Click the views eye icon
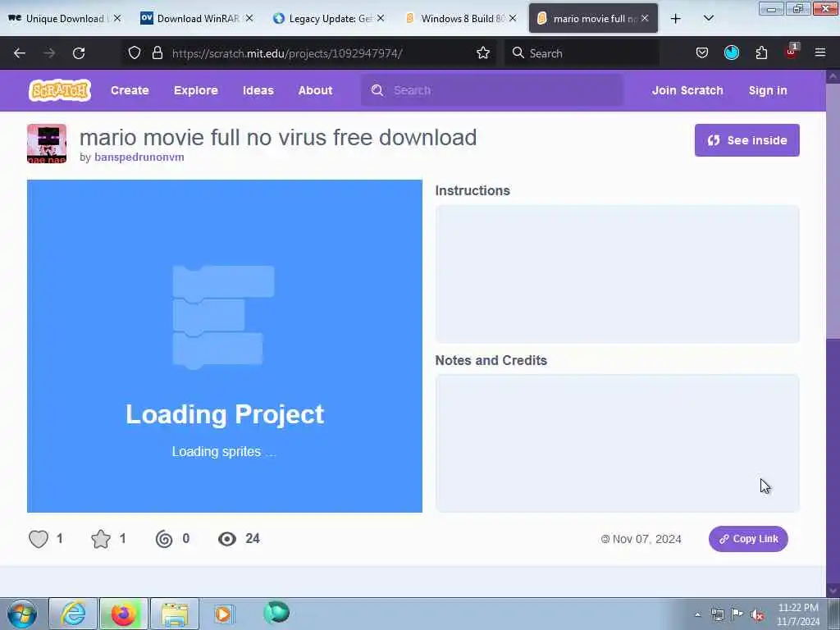This screenshot has height=630, width=840. [227, 539]
